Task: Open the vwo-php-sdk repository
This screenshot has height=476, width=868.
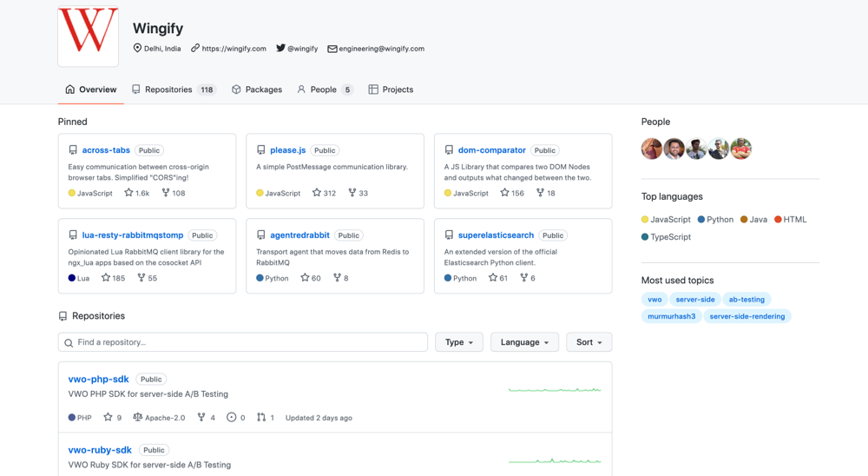Action: click(x=98, y=379)
